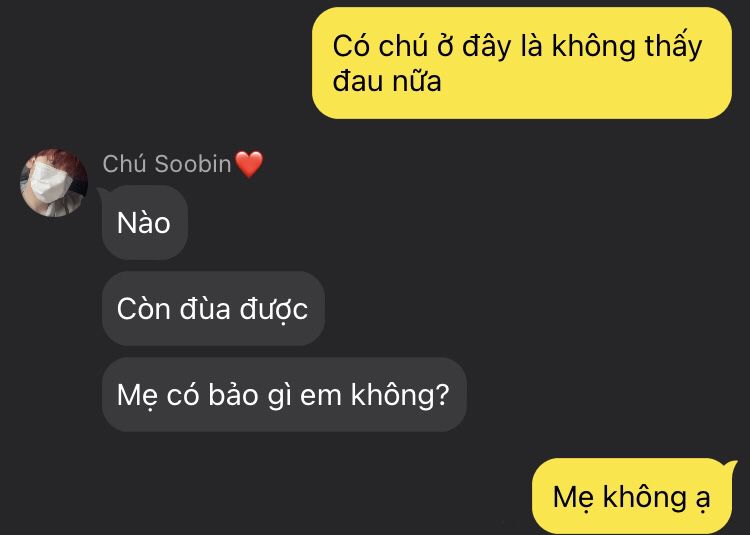
Task: Tap the yellow "Mẹ không ạ" reply bubble
Action: tap(632, 496)
